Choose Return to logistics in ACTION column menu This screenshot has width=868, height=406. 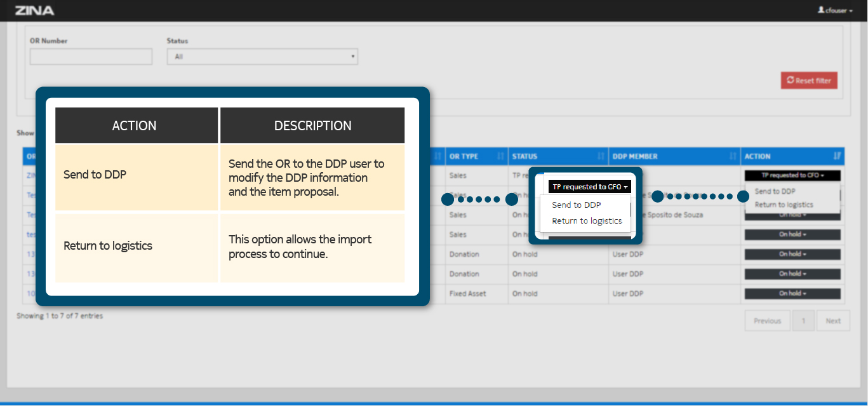(x=784, y=205)
